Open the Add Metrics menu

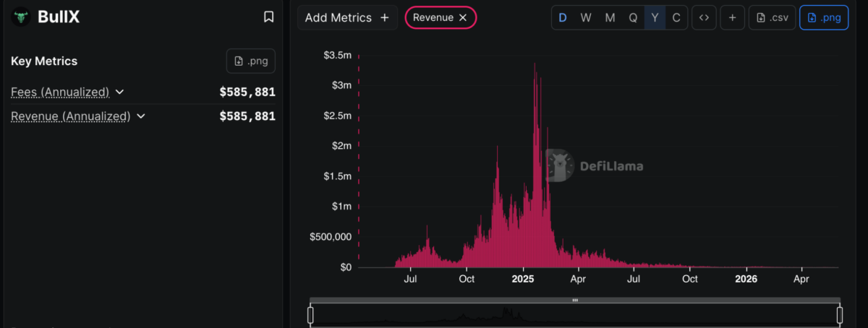pos(347,17)
